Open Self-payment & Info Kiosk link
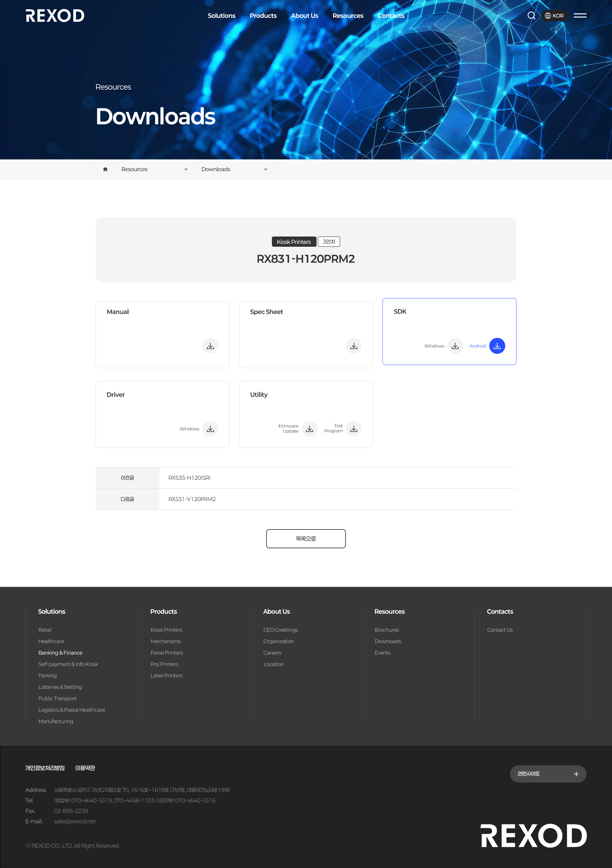 [68, 664]
